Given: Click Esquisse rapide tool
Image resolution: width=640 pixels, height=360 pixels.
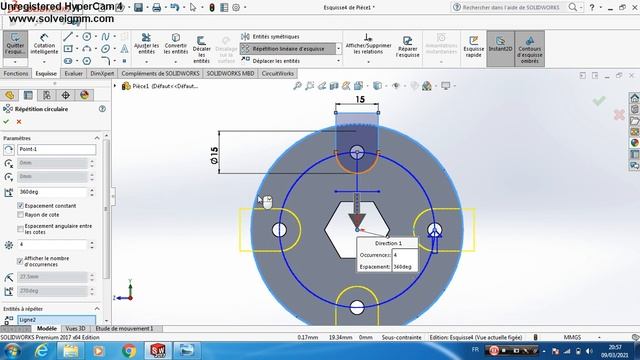Looking at the screenshot, I should pyautogui.click(x=473, y=47).
